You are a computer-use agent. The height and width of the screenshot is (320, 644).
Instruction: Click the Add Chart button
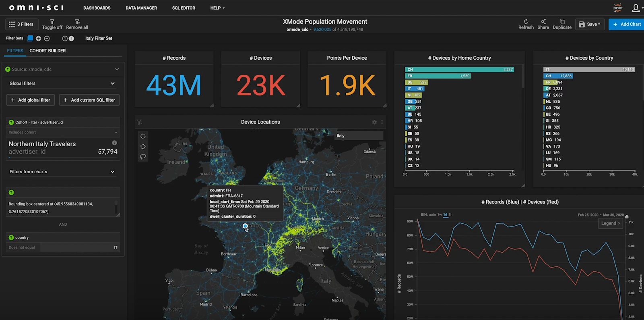click(627, 24)
